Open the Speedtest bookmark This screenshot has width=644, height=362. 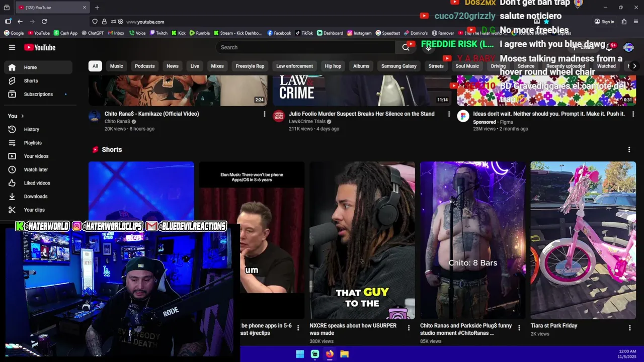click(387, 33)
